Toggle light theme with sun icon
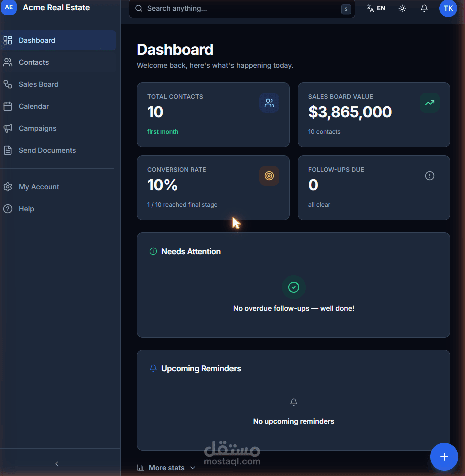465x476 pixels. (402, 8)
